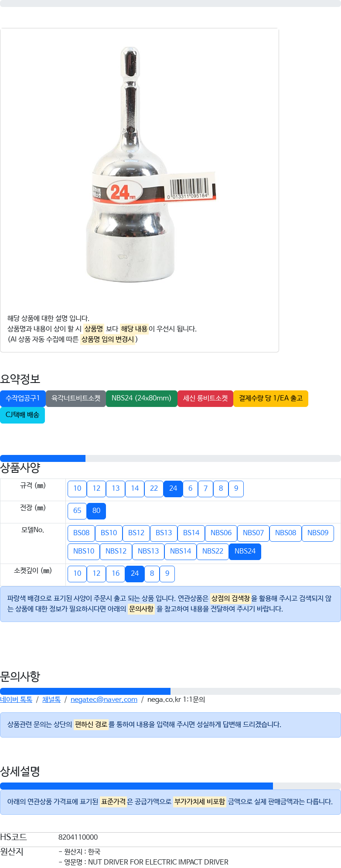Select the NBS24 (24x80mm) green badge
Viewport: 341px width, 868px height.
141,398
